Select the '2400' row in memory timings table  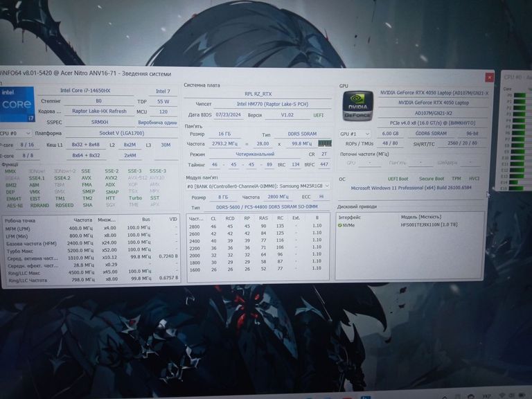pos(258,240)
